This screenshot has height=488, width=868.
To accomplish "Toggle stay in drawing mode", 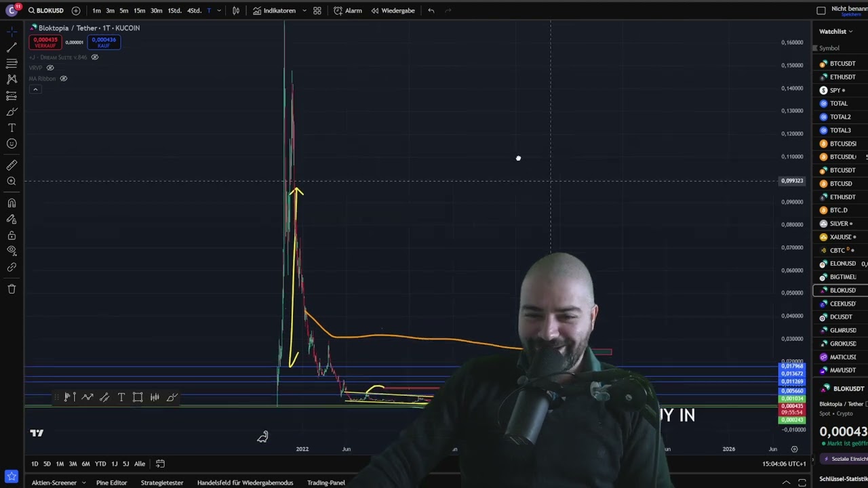I will coord(12,219).
